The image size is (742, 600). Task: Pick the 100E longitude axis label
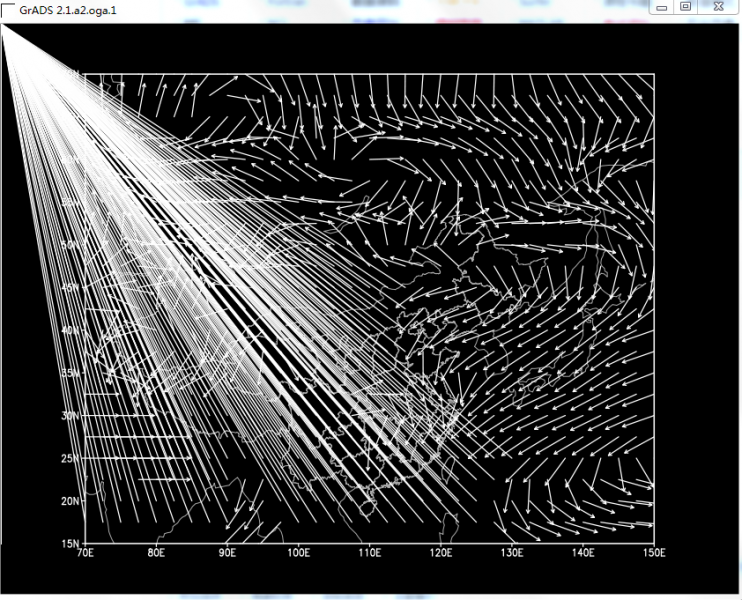coord(298,553)
